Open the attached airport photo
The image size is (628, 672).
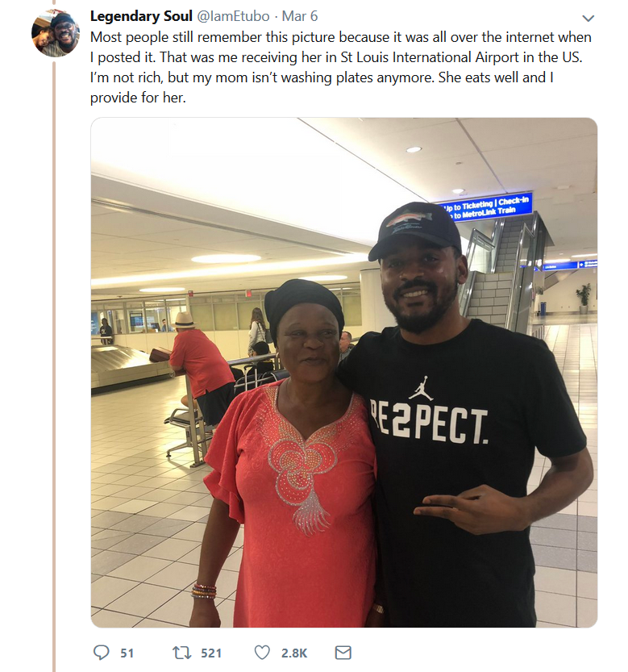344,373
